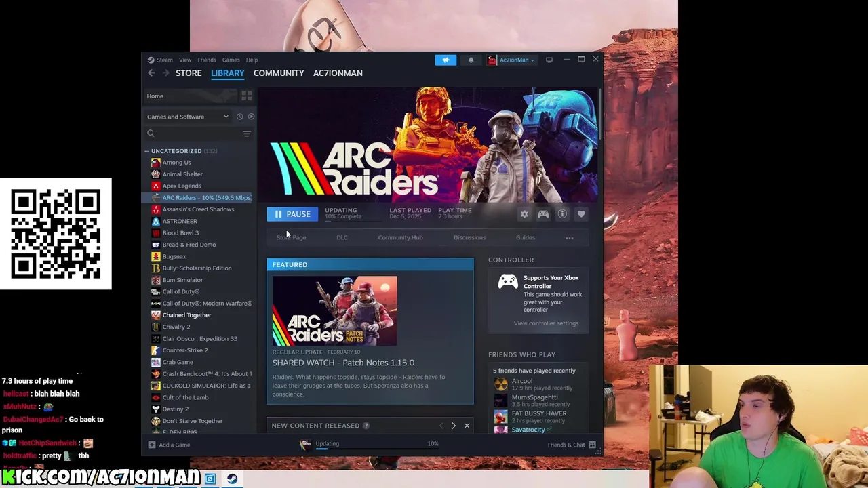Click the Add a Game plus icon
The image size is (868, 488).
coord(152,445)
